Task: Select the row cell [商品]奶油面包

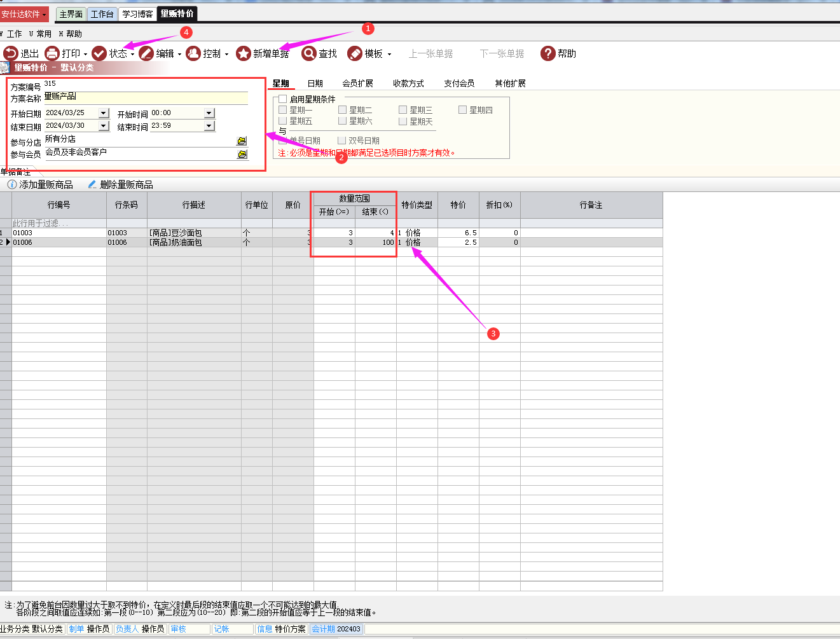Action: (194, 242)
